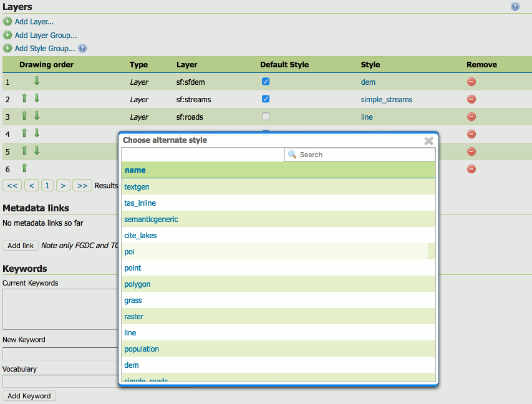Click the green Add Layer plus icon
The height and width of the screenshot is (404, 532).
pos(7,22)
